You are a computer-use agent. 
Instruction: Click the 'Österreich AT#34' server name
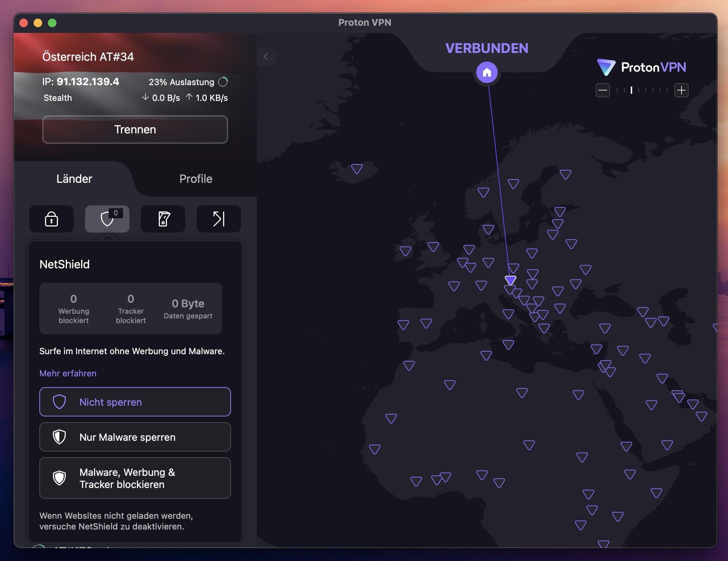tap(88, 57)
